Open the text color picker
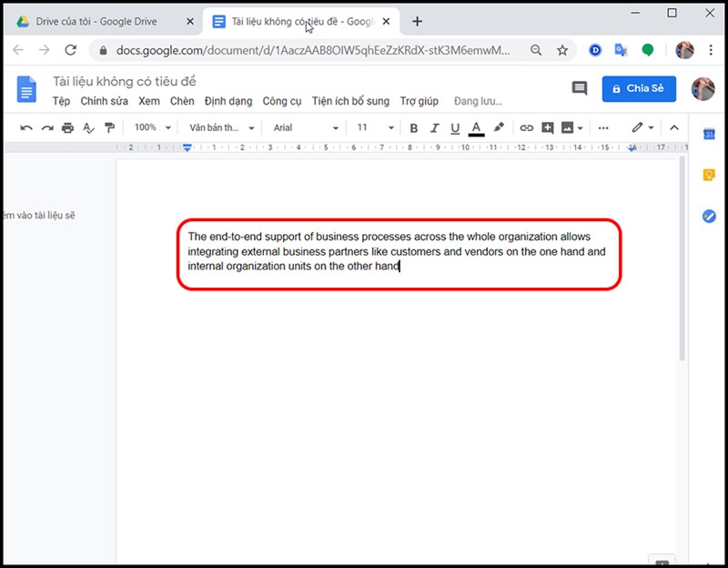728x568 pixels. click(476, 128)
